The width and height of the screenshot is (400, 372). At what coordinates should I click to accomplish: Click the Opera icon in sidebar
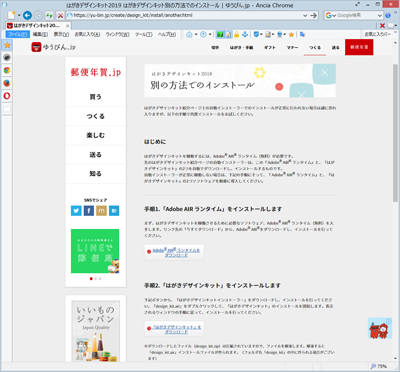point(7,96)
